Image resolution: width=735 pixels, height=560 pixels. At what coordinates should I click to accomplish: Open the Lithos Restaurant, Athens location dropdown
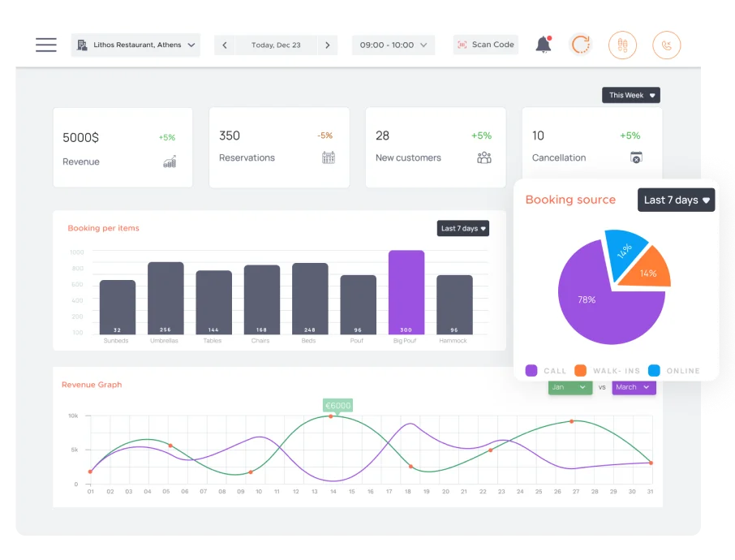click(x=135, y=45)
